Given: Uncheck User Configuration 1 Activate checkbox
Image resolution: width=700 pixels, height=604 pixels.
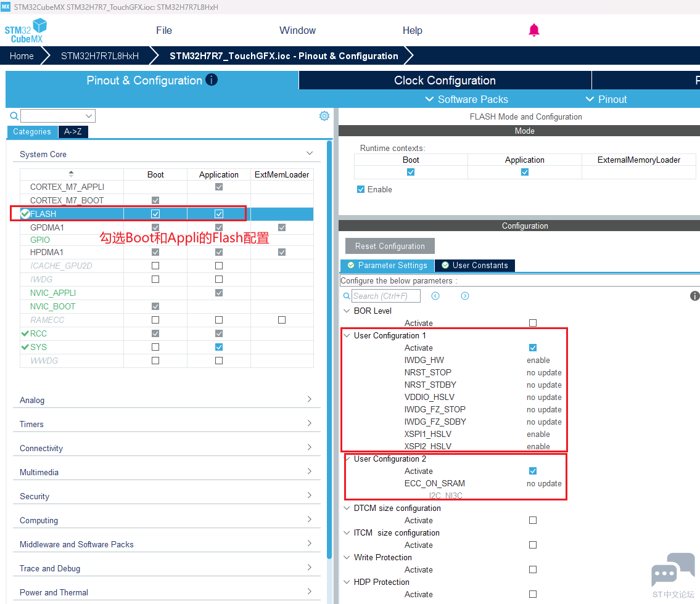Looking at the screenshot, I should point(533,348).
